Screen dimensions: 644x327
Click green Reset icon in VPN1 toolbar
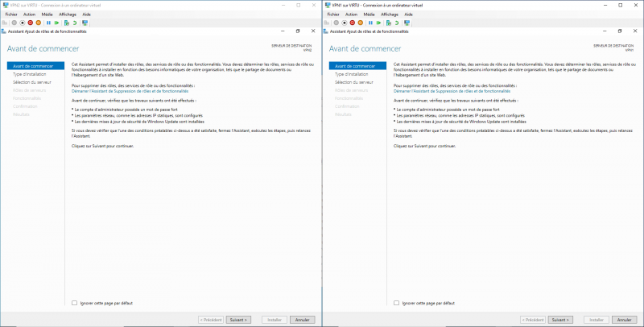click(378, 23)
